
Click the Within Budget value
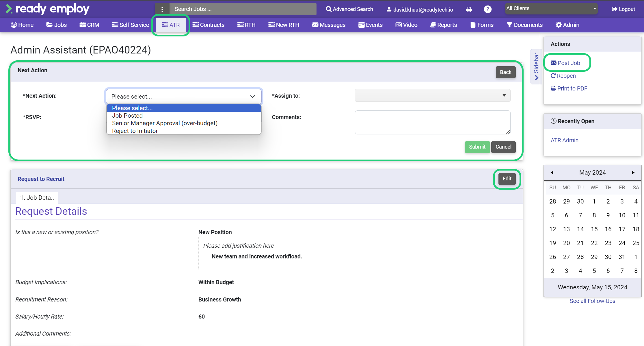[x=216, y=282]
